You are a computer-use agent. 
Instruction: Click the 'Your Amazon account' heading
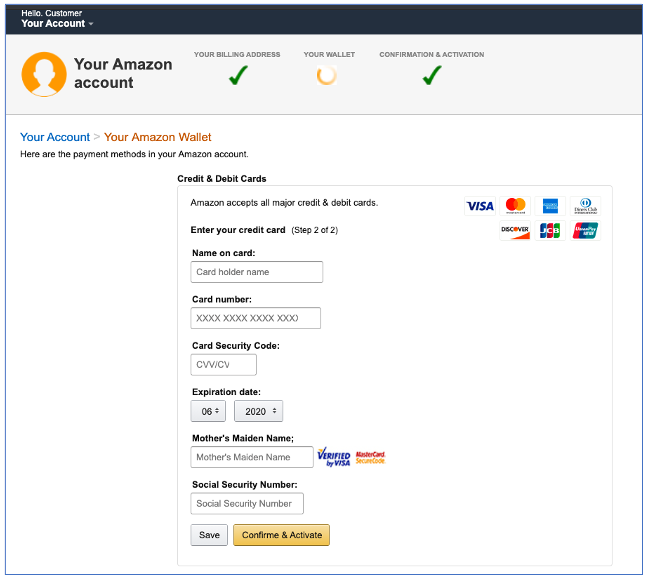point(123,73)
